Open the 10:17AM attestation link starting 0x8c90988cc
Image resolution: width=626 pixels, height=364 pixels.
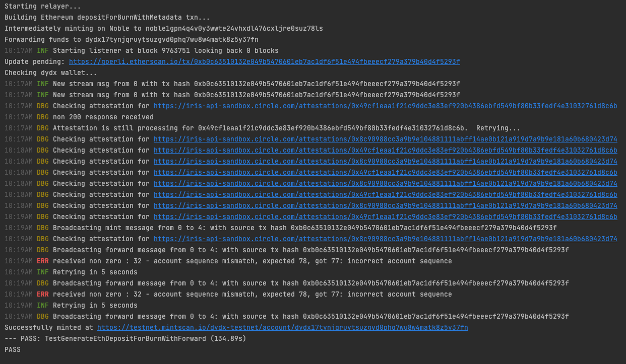click(x=385, y=139)
